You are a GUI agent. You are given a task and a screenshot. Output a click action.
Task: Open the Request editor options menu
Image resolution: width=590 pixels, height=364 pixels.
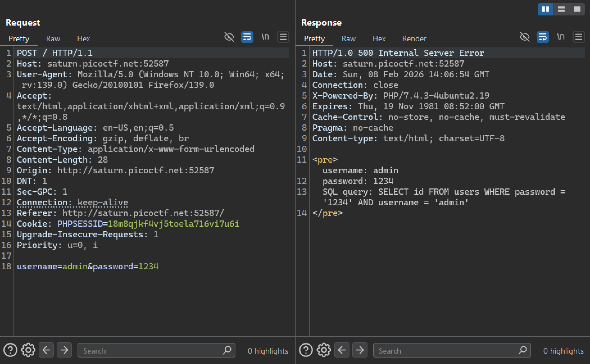(x=283, y=37)
